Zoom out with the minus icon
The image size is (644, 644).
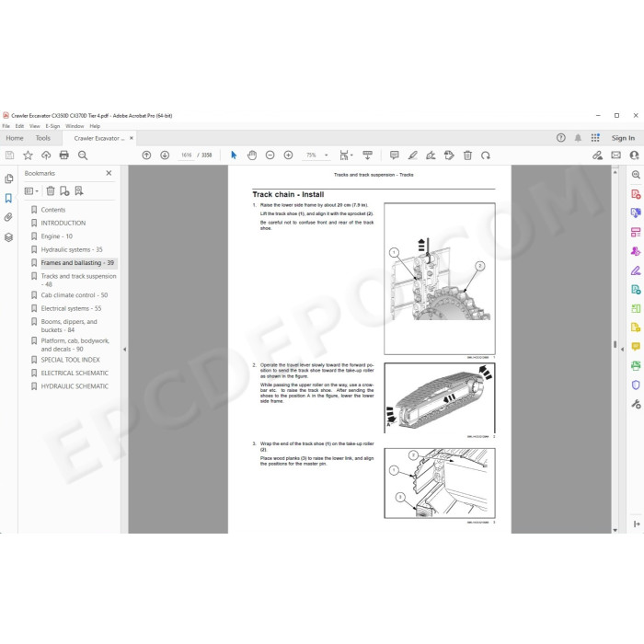(270, 155)
